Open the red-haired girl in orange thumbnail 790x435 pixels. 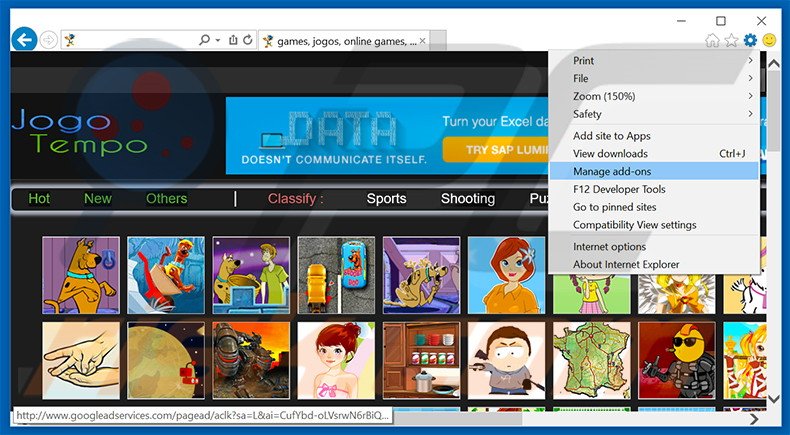pos(506,275)
